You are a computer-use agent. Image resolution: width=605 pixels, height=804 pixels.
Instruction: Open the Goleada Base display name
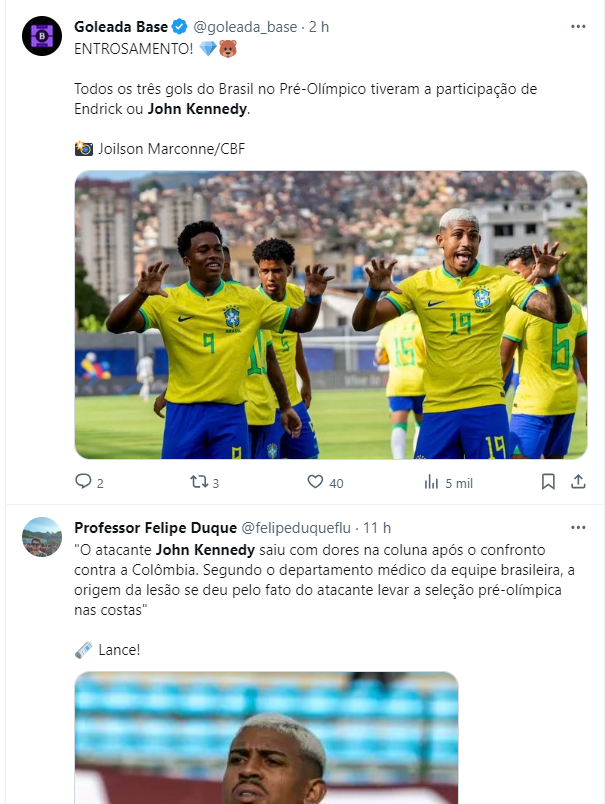(x=121, y=27)
